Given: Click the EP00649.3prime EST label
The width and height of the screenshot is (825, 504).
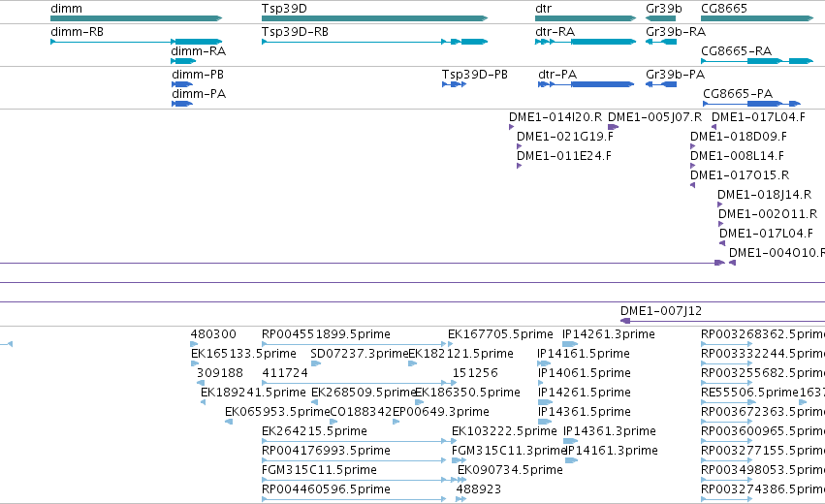Looking at the screenshot, I should 440,412.
